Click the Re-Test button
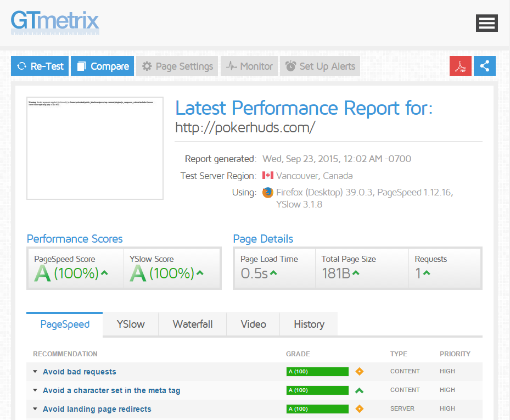The image size is (510, 420). tap(40, 66)
